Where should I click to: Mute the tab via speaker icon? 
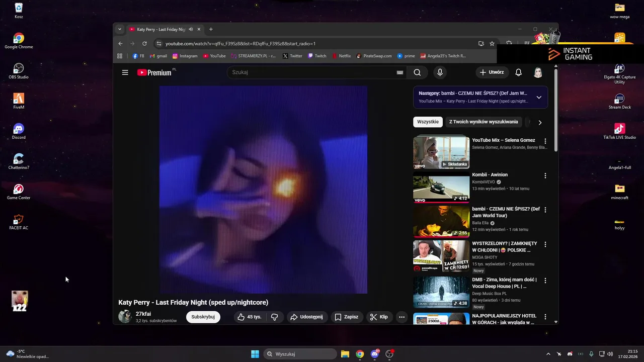[191, 29]
